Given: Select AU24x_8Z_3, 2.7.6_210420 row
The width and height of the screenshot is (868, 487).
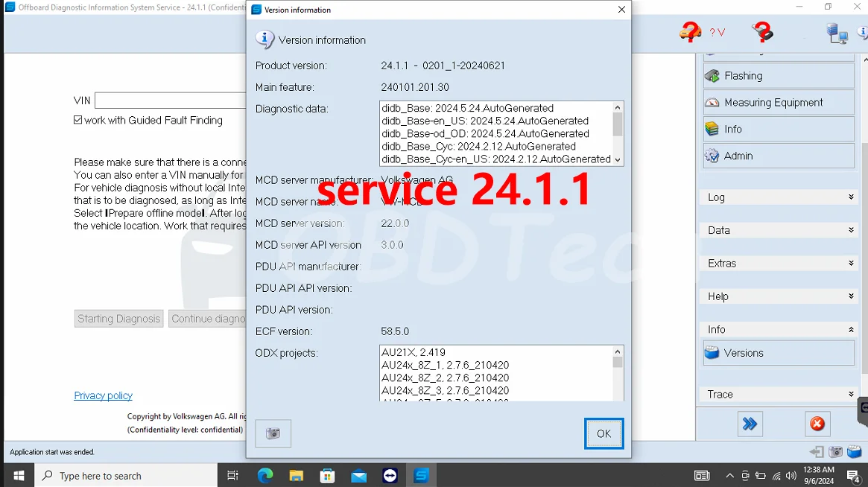Looking at the screenshot, I should [445, 390].
